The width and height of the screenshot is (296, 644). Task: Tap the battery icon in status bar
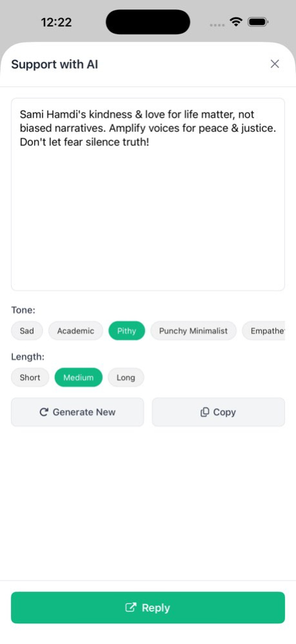pyautogui.click(x=258, y=22)
